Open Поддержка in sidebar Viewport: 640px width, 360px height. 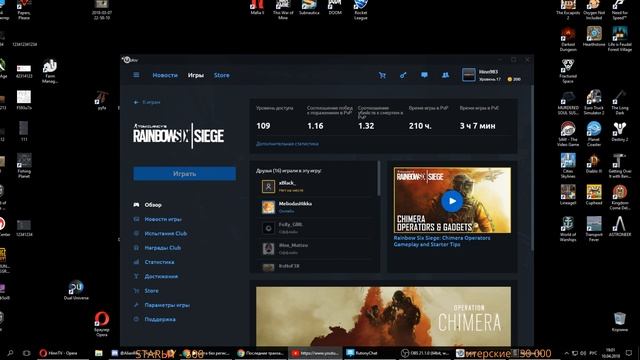(x=160, y=319)
